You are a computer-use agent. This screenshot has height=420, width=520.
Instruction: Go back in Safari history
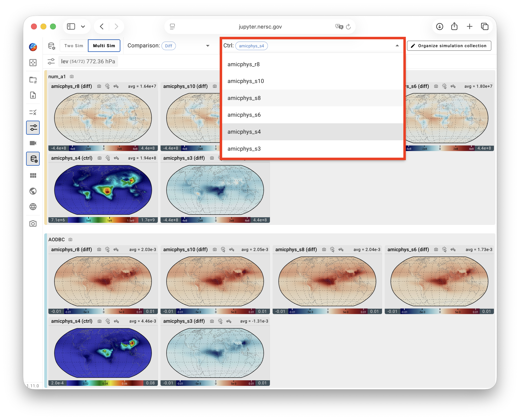[x=102, y=27]
